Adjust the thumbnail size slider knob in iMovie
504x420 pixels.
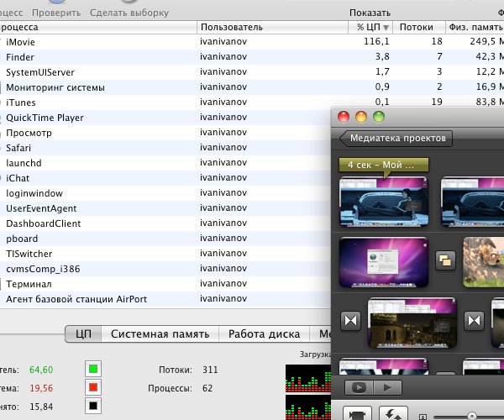click(x=471, y=416)
